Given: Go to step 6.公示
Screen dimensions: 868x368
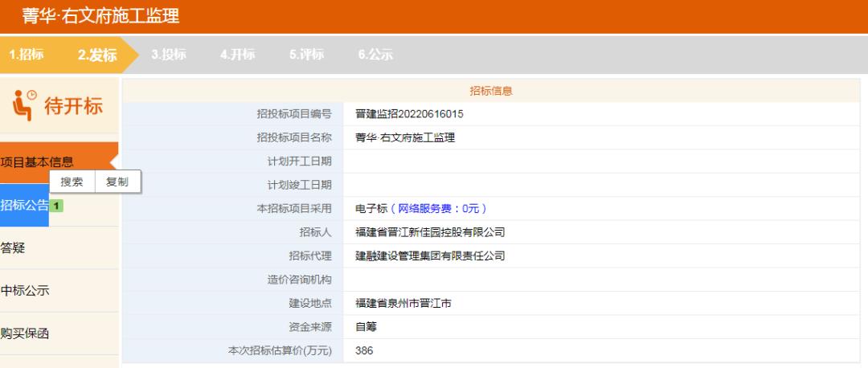Looking at the screenshot, I should 375,55.
